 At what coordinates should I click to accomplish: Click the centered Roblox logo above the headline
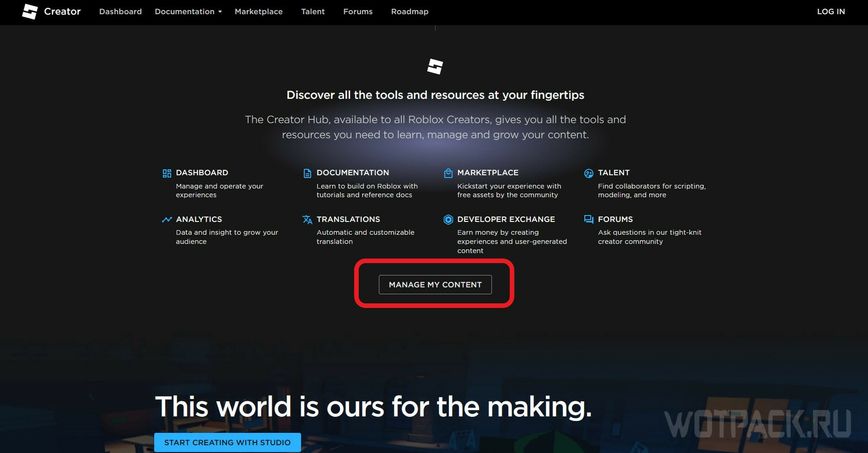pyautogui.click(x=435, y=66)
